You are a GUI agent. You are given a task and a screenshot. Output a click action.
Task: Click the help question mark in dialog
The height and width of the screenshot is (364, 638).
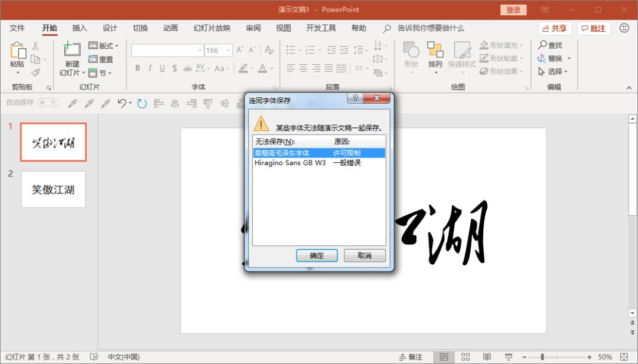[x=355, y=98]
